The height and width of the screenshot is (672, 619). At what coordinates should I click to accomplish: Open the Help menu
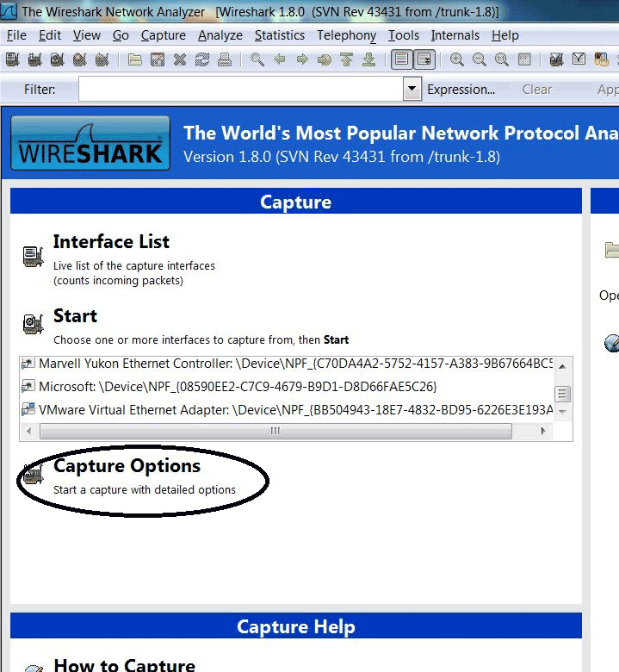[x=505, y=35]
